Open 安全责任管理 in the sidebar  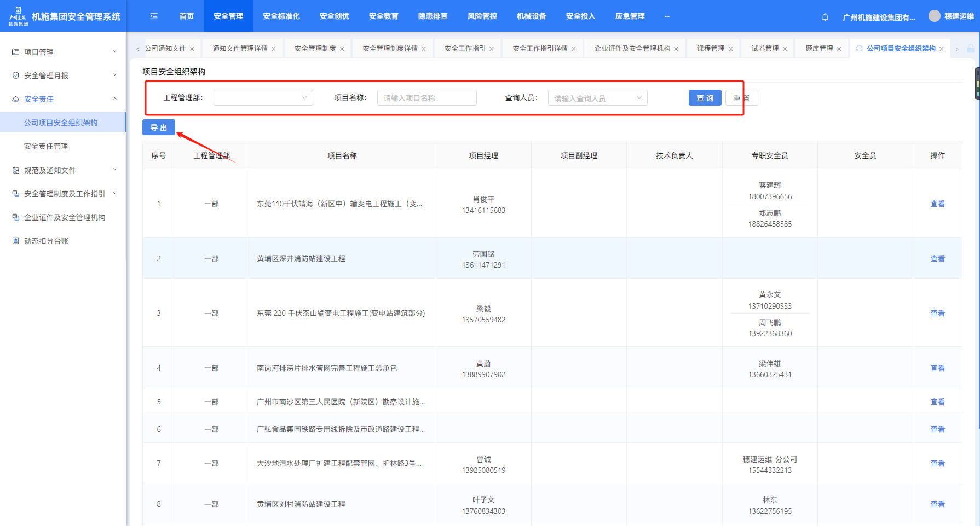tap(46, 146)
